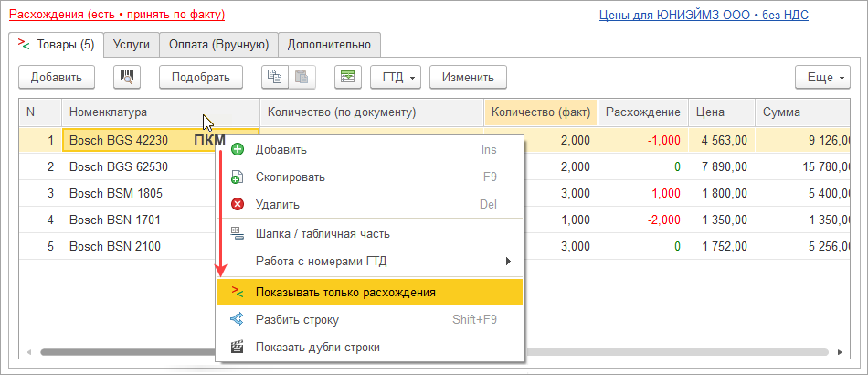Click the barcode search toolbar icon
Screen dimensions: 868x375
click(x=126, y=78)
